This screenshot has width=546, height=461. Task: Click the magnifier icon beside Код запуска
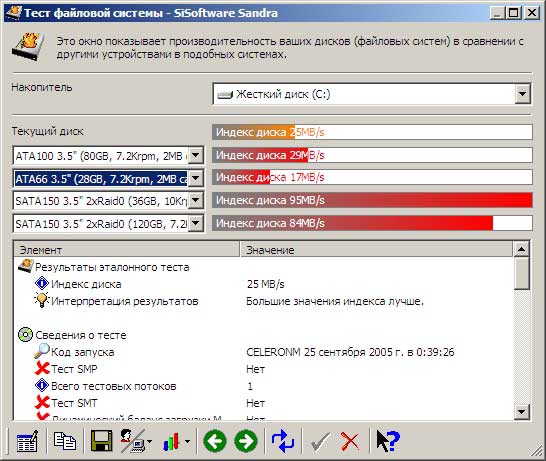tap(42, 351)
